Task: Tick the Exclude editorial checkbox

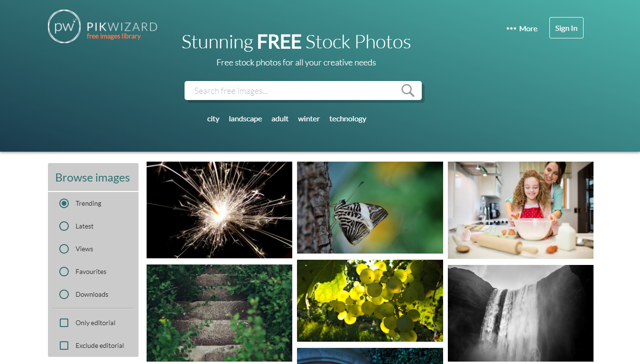Action: 64,346
